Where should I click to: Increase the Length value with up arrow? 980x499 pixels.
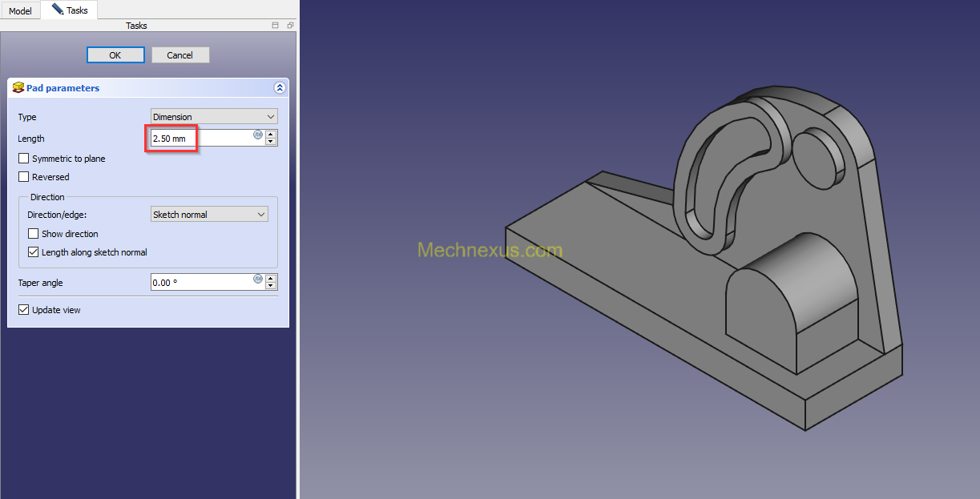(x=271, y=134)
